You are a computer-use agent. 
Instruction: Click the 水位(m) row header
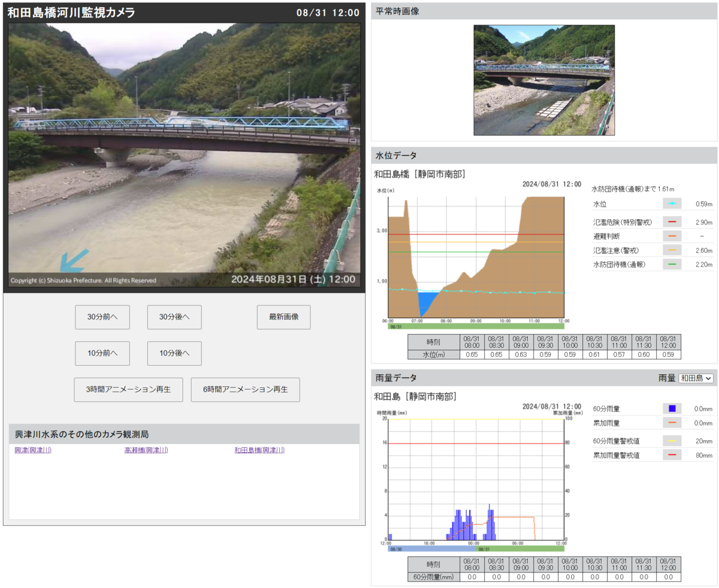point(433,354)
